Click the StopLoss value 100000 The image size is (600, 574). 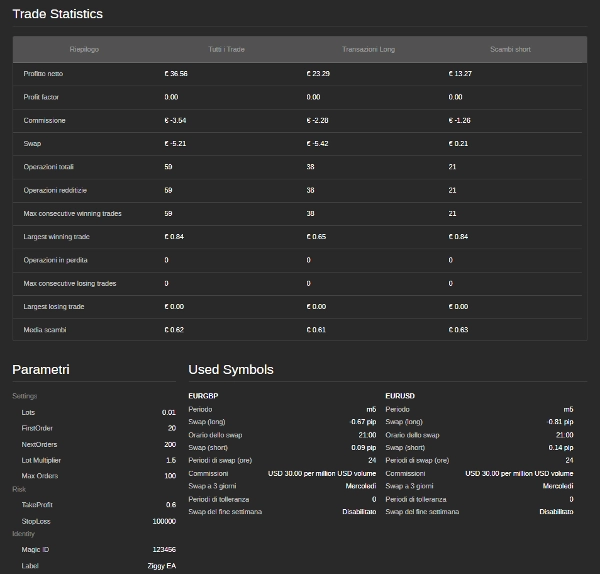pos(164,522)
